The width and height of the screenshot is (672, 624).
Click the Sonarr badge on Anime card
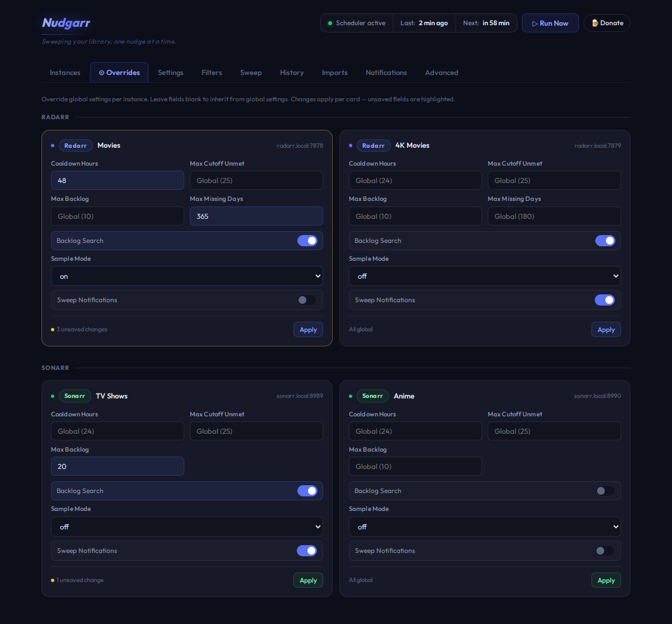[372, 396]
